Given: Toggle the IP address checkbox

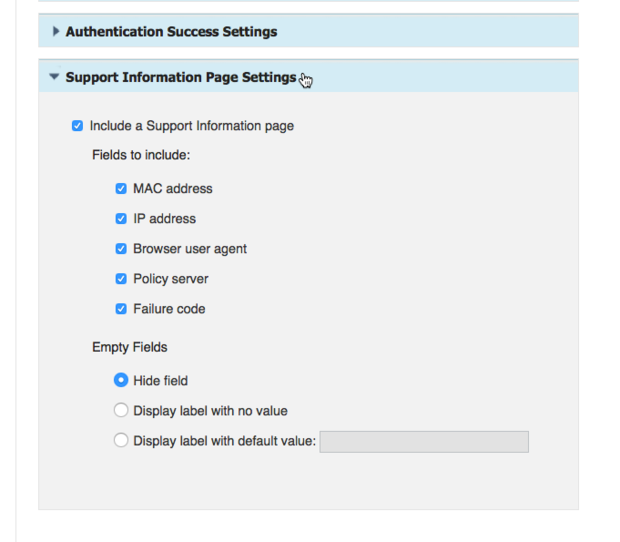Looking at the screenshot, I should (x=121, y=219).
